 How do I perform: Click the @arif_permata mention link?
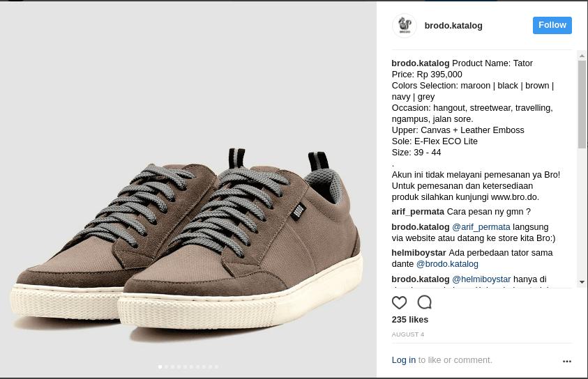(481, 227)
